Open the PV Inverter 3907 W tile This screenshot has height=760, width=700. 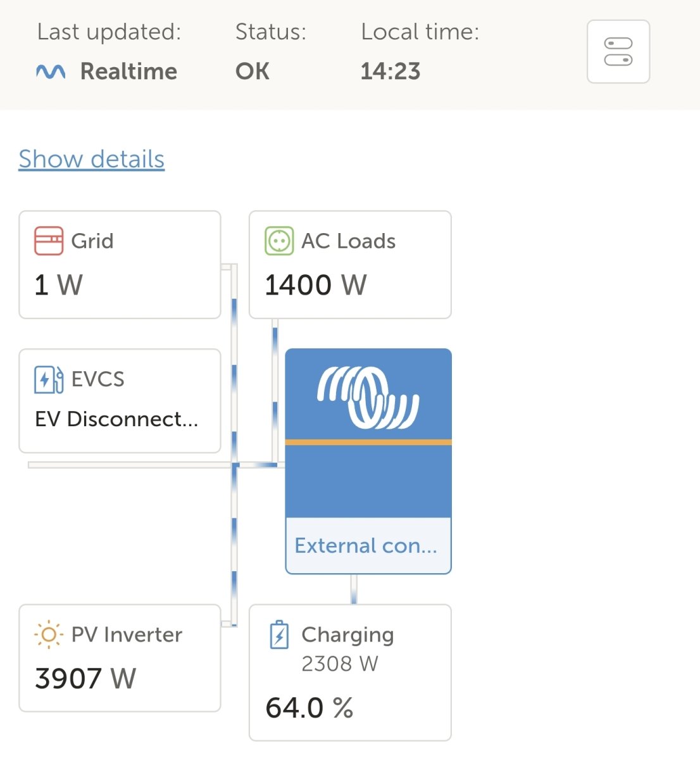tap(120, 658)
